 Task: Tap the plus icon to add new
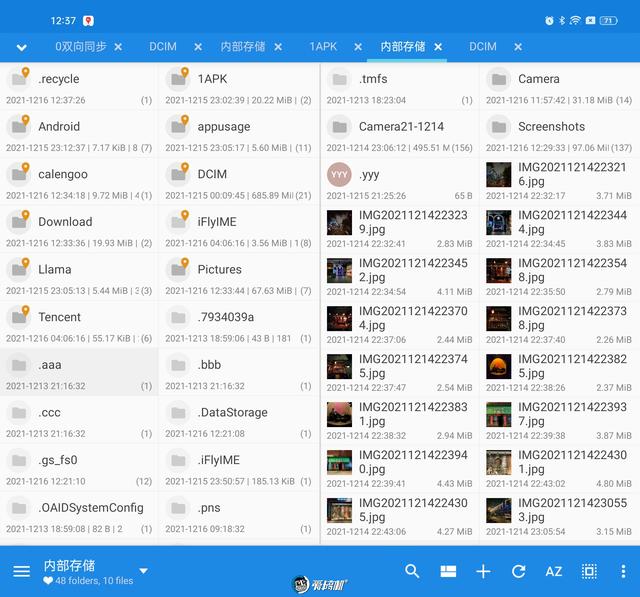click(x=483, y=571)
